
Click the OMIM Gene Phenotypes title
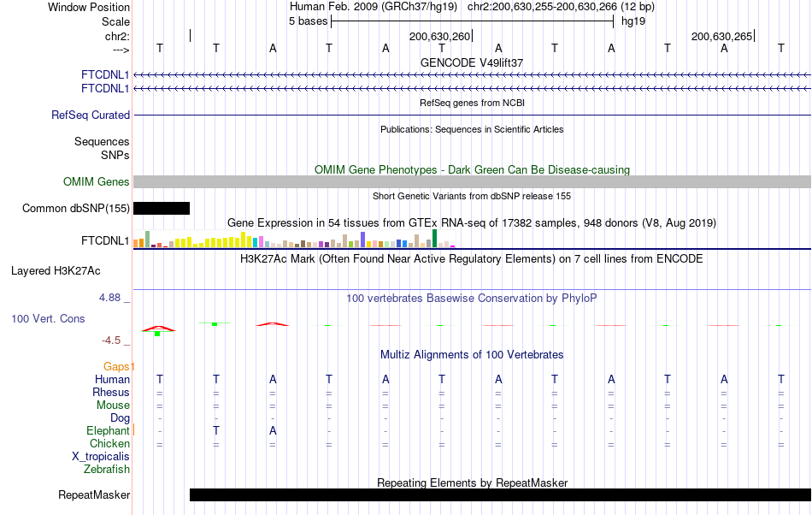tap(472, 170)
